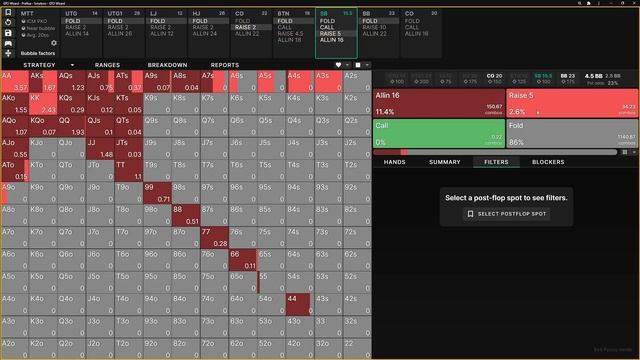Image resolution: width=640 pixels, height=360 pixels.
Task: Select the AKs hand cell
Action: pos(43,82)
